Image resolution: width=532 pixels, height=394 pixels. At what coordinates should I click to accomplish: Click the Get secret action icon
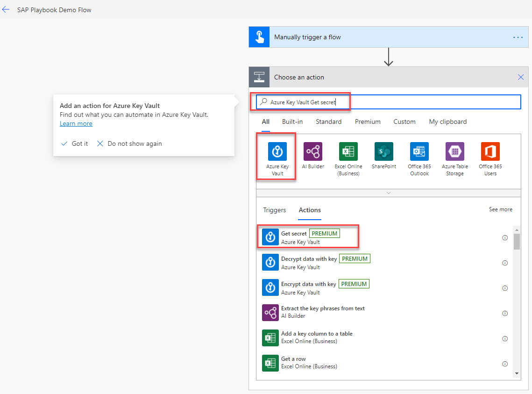tap(270, 237)
